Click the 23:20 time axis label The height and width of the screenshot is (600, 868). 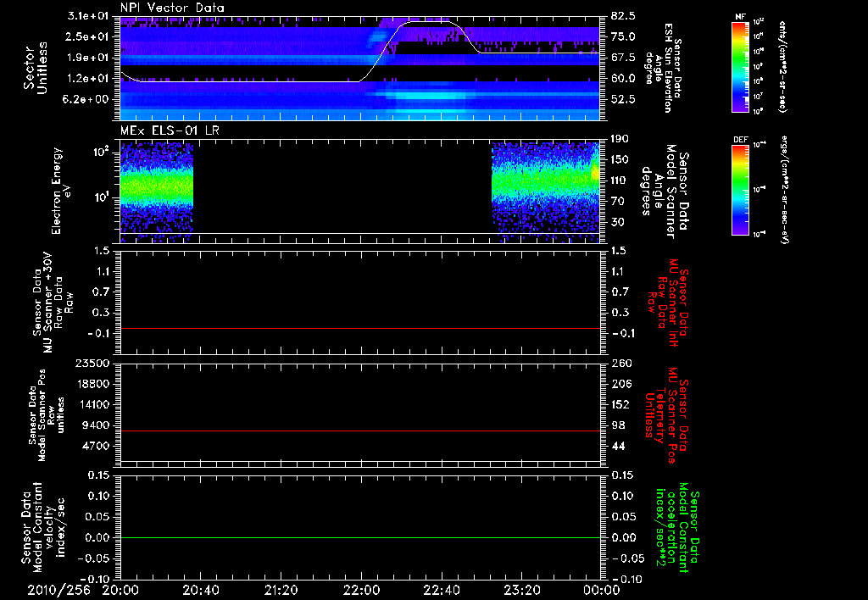(x=521, y=590)
